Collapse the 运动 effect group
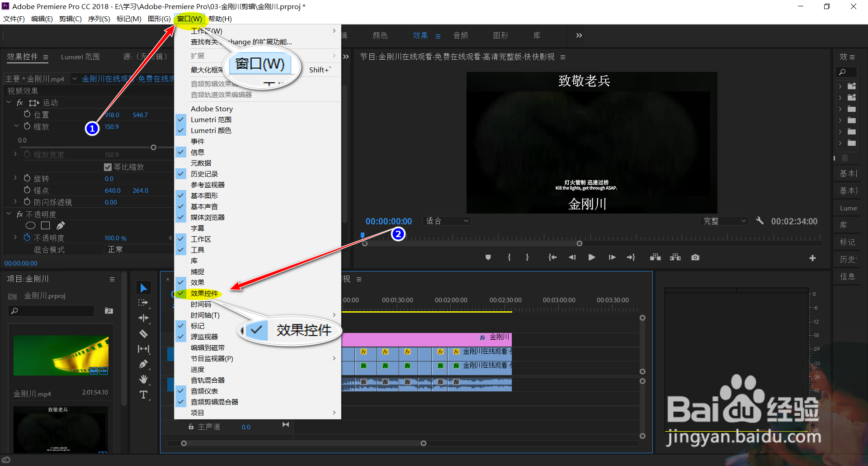 click(x=9, y=102)
